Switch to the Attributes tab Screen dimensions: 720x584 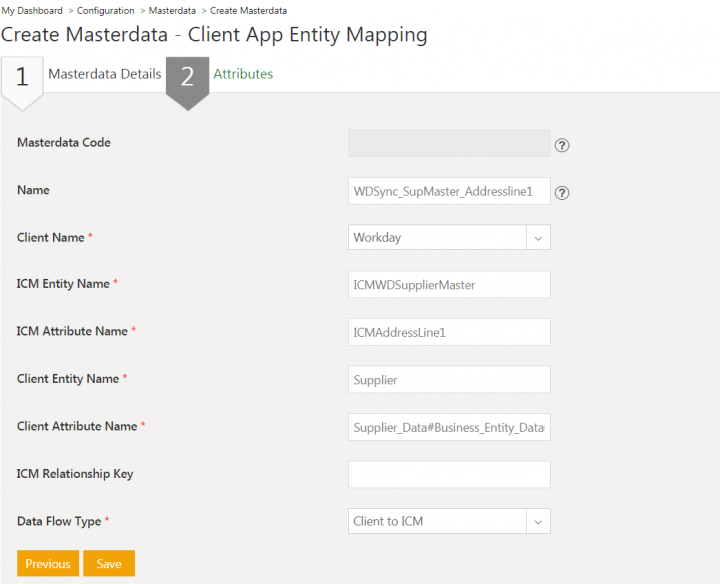pyautogui.click(x=243, y=74)
